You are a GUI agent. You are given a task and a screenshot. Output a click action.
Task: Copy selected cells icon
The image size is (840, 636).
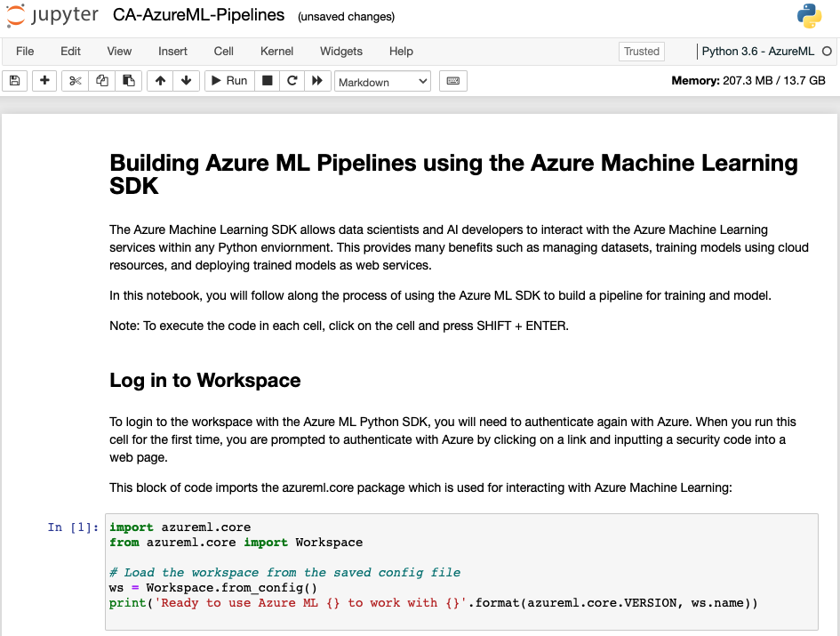point(101,81)
